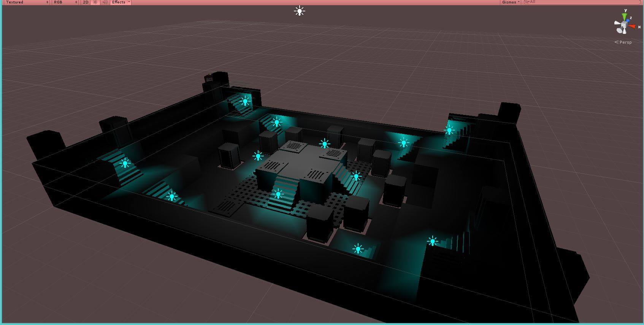
Task: Select the lowest cyan light near the front wall
Action: 358,249
